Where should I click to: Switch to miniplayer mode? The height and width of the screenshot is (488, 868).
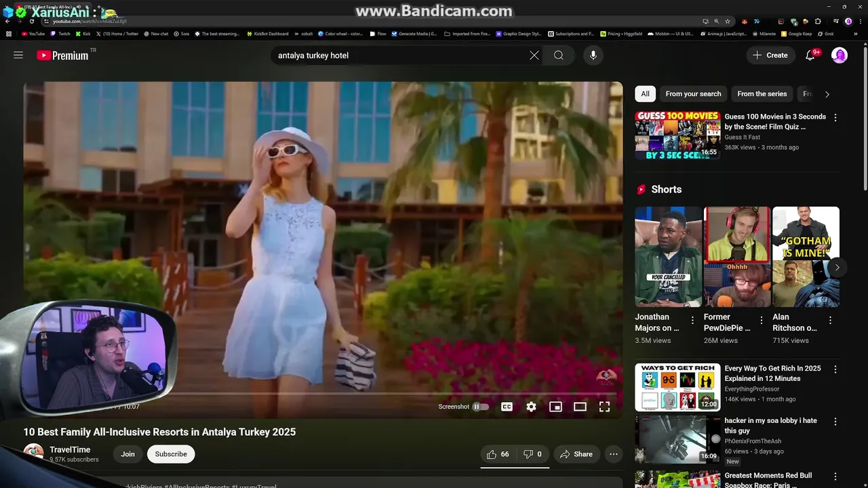click(x=555, y=407)
